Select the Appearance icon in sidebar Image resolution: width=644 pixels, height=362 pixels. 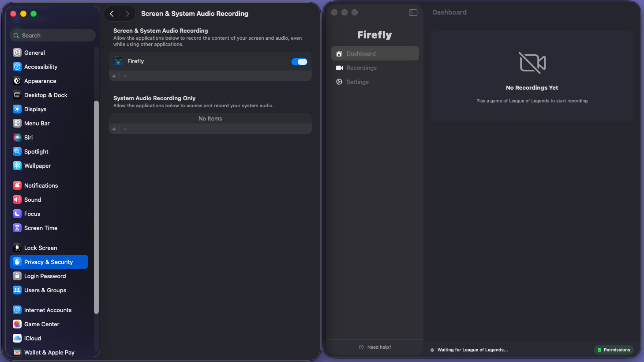(x=17, y=81)
